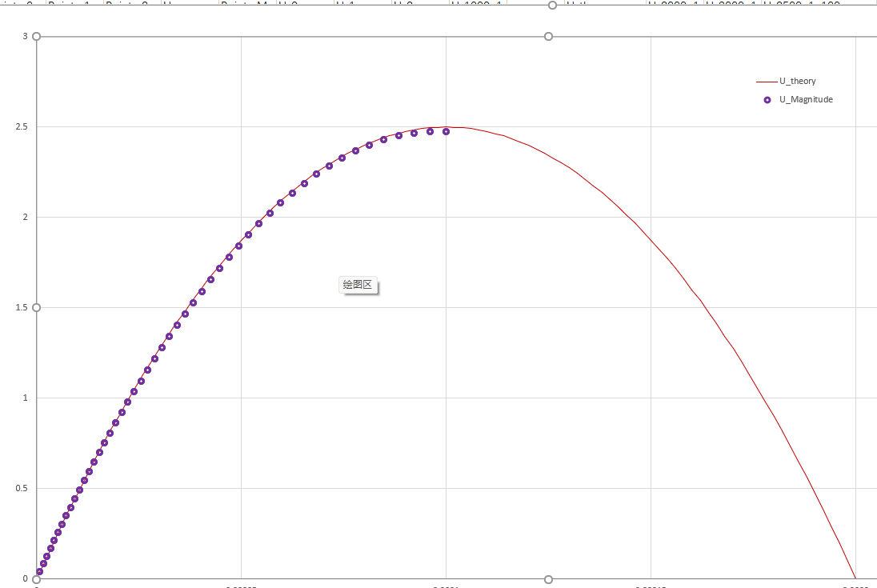Click the plot area bottom-left resize handle
877x588 pixels.
[x=36, y=579]
